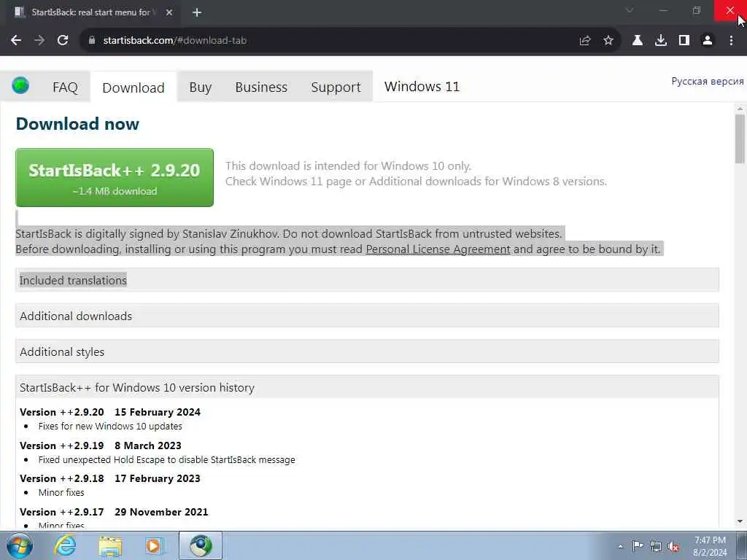The height and width of the screenshot is (560, 747).
Task: Launch Windows Media Player from taskbar
Action: tap(154, 545)
